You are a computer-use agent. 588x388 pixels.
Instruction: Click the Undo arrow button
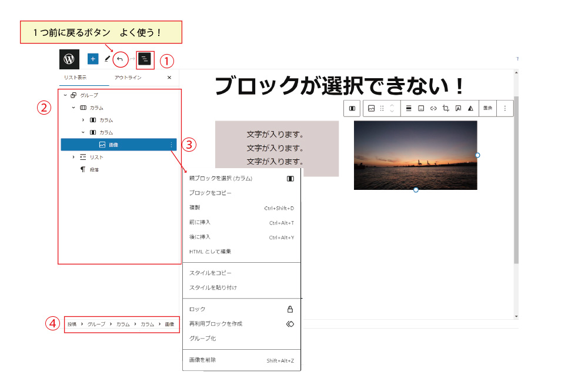coord(120,59)
